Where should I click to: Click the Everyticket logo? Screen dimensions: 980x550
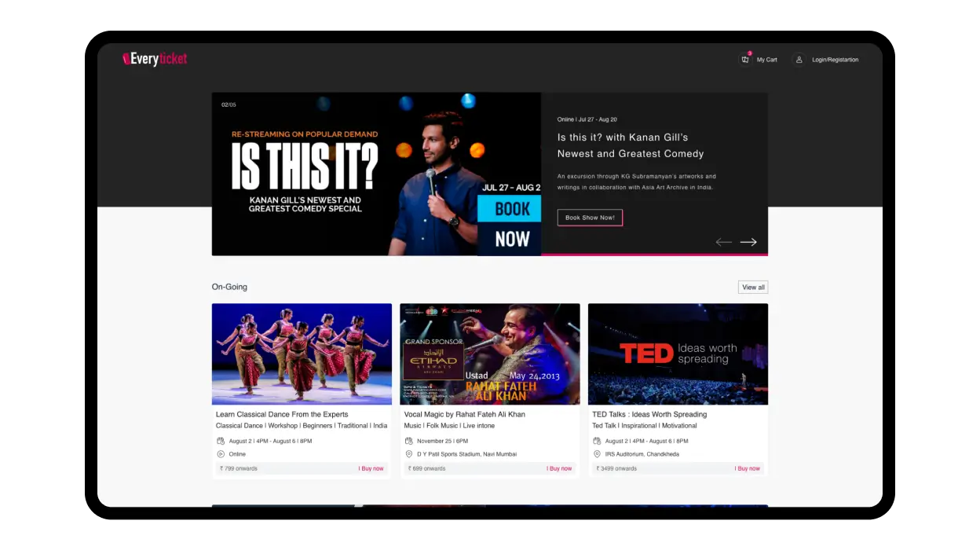click(155, 59)
